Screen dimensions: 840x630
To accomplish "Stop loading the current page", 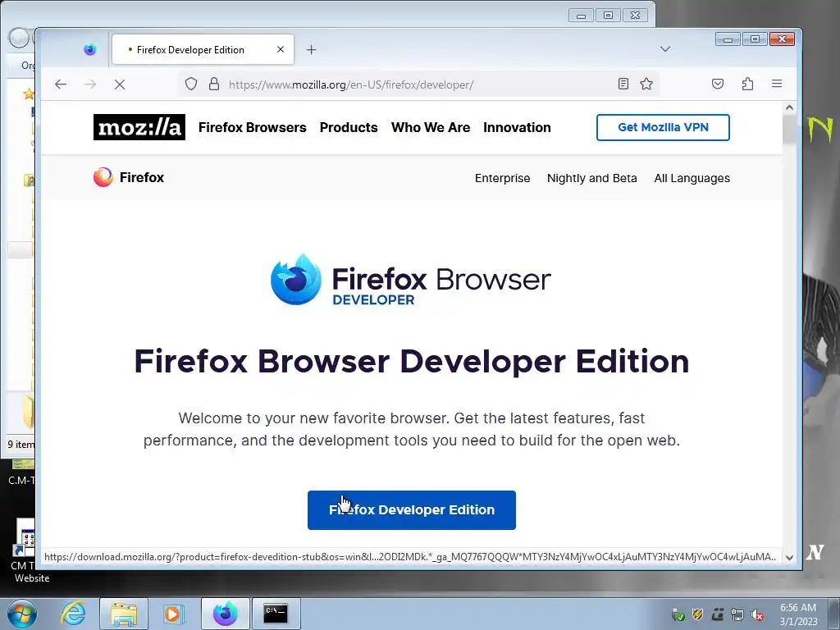I will (x=120, y=84).
